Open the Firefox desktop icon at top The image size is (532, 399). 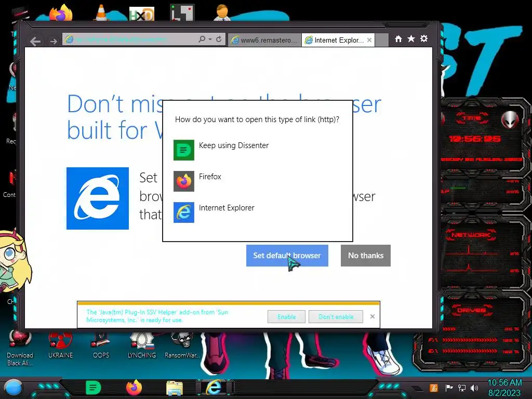point(61,13)
